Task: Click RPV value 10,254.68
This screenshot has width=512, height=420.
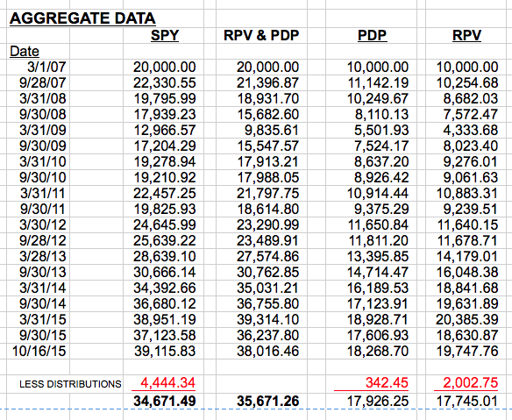Action: [467, 82]
